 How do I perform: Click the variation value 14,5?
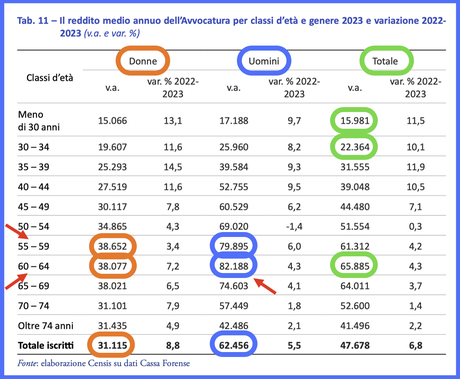click(173, 167)
